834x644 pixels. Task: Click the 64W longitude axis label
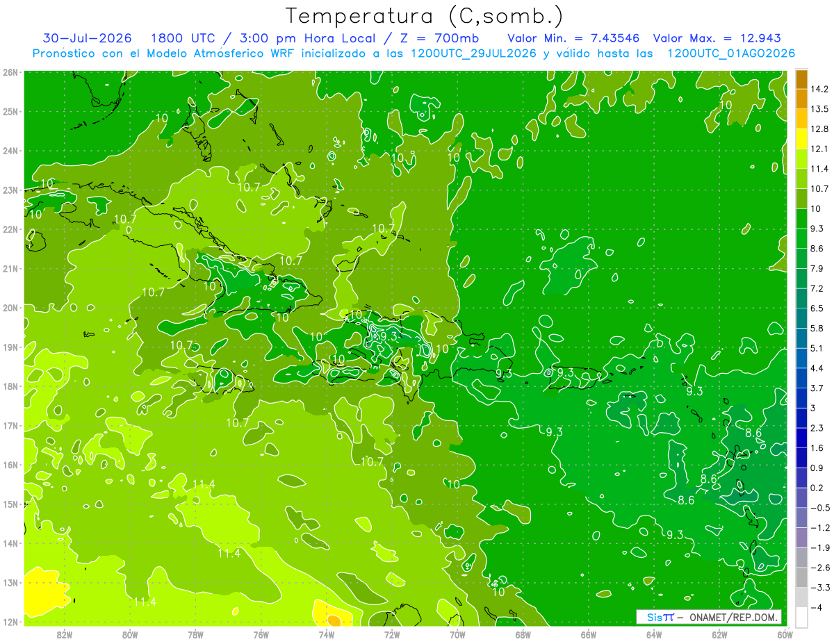pos(654,635)
